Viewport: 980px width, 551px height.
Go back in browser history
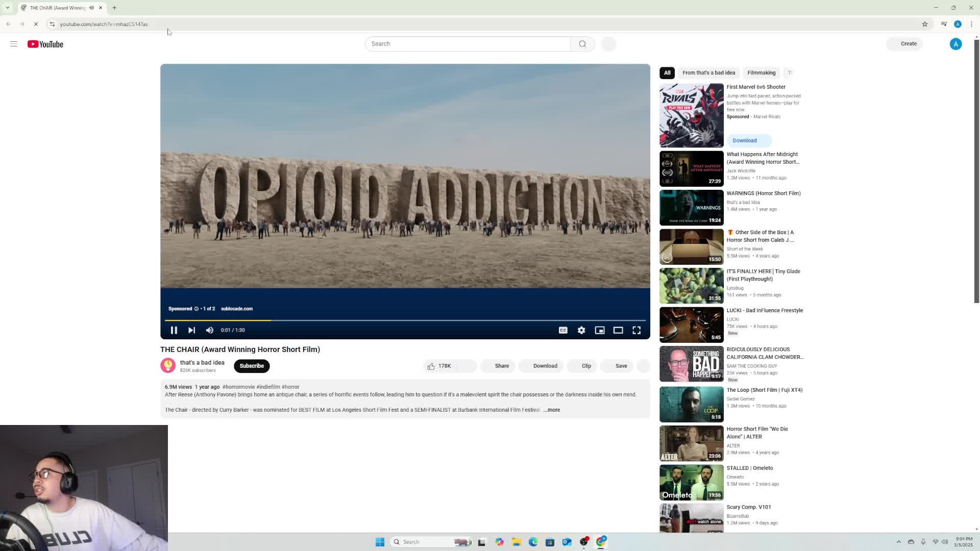click(x=9, y=24)
